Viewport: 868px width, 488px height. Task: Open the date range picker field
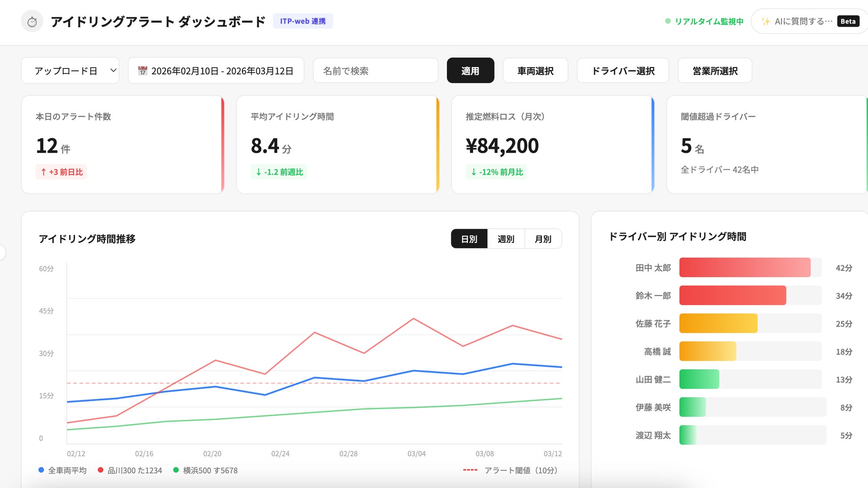pos(216,71)
